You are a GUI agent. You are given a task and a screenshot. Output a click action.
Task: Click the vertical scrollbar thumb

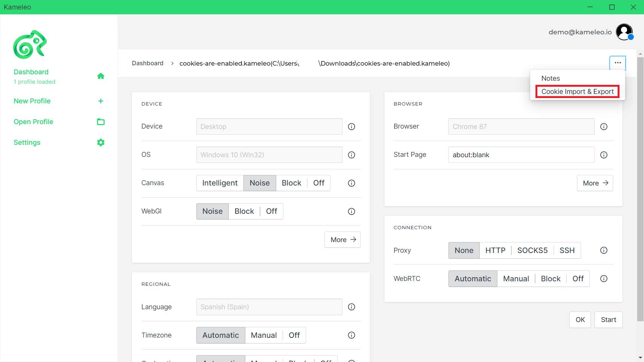[640, 189]
